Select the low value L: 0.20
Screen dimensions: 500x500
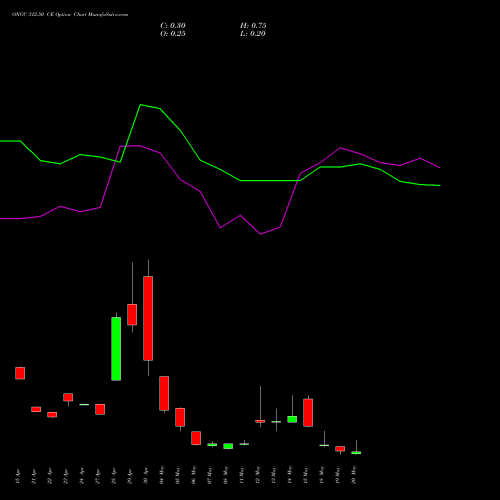[253, 34]
